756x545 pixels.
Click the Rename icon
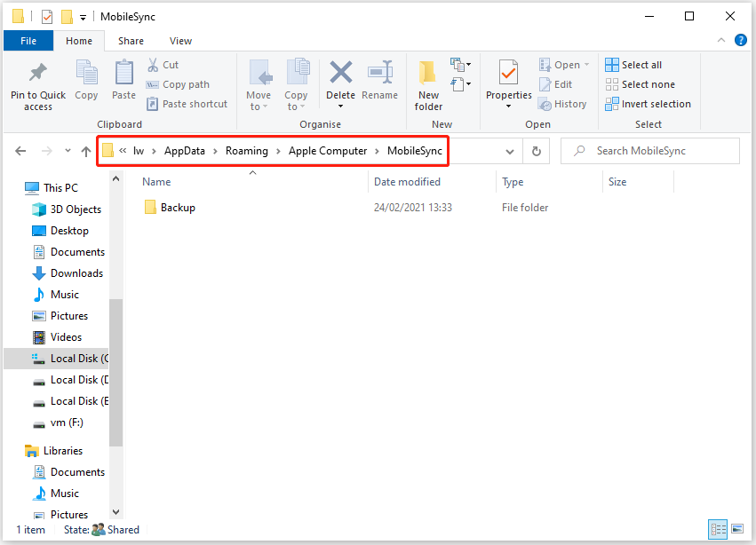pyautogui.click(x=380, y=72)
